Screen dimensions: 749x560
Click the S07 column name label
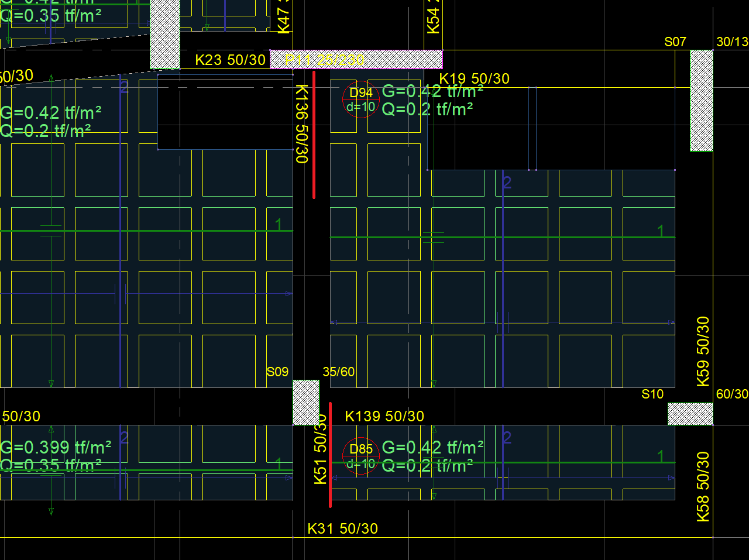pos(675,42)
